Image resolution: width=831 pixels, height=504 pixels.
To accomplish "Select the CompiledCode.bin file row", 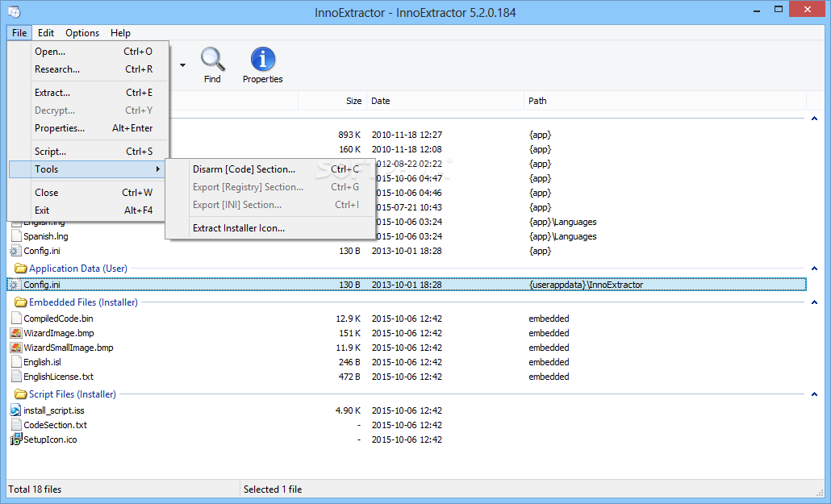I will (407, 319).
